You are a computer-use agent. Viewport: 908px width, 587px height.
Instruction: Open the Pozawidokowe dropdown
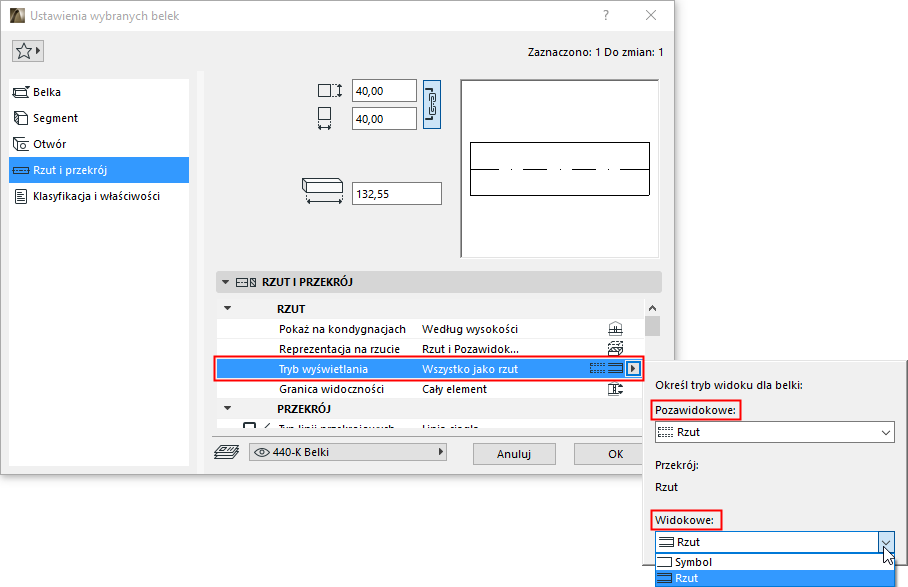775,432
